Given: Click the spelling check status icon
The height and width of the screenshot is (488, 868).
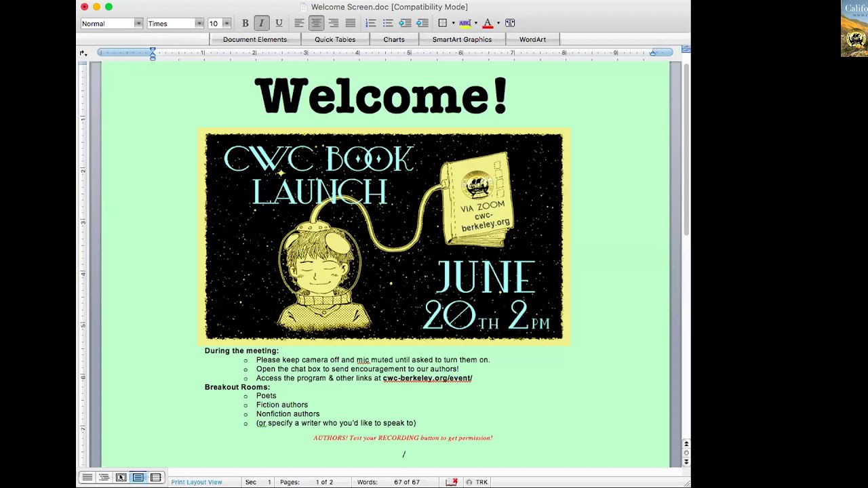Looking at the screenshot, I should pos(452,482).
